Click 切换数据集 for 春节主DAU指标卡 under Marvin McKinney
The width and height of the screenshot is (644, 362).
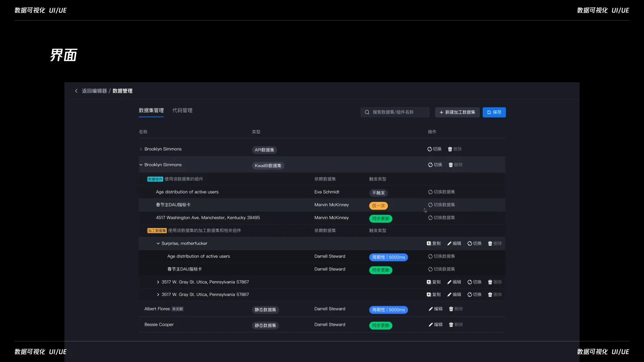441,205
